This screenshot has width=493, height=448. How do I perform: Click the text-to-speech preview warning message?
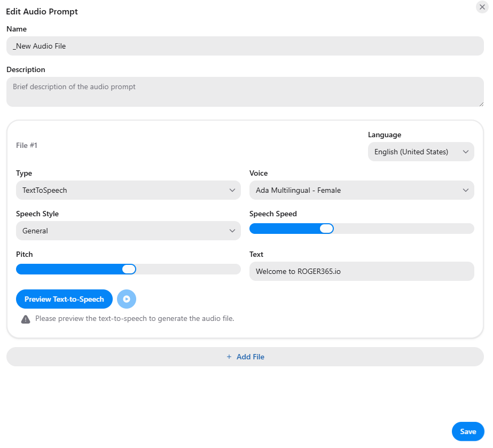click(135, 318)
